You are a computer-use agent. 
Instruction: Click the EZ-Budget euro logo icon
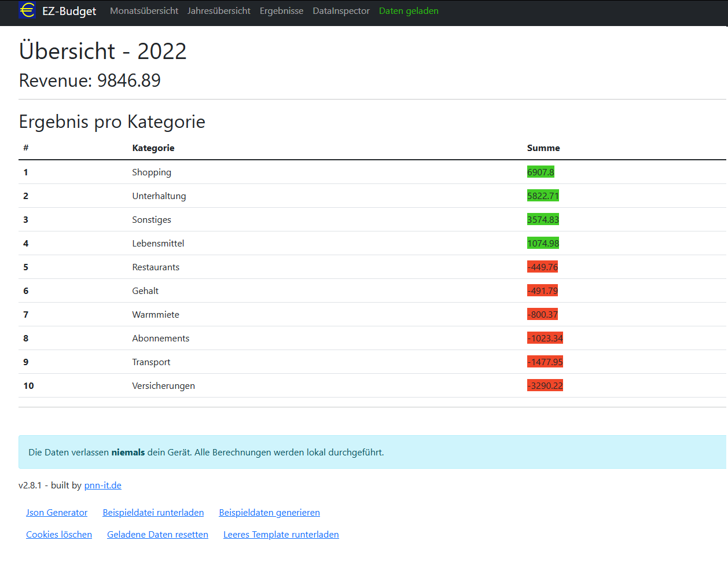coord(27,10)
